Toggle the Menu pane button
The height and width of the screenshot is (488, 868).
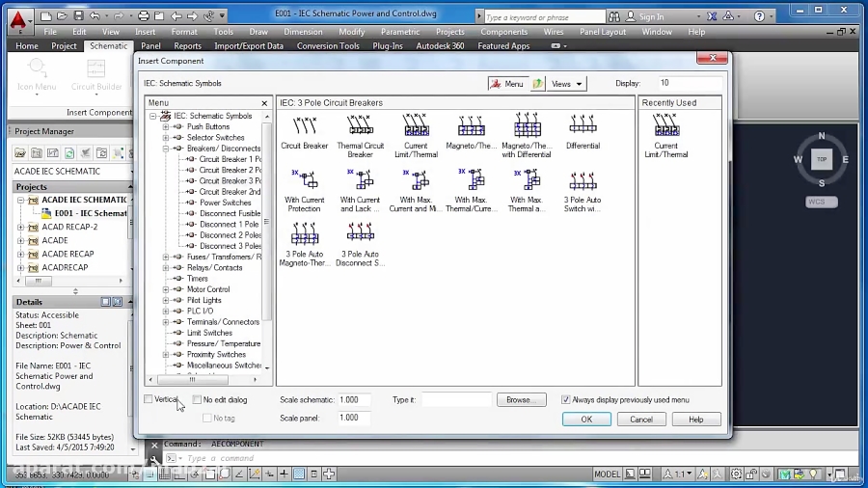(507, 84)
